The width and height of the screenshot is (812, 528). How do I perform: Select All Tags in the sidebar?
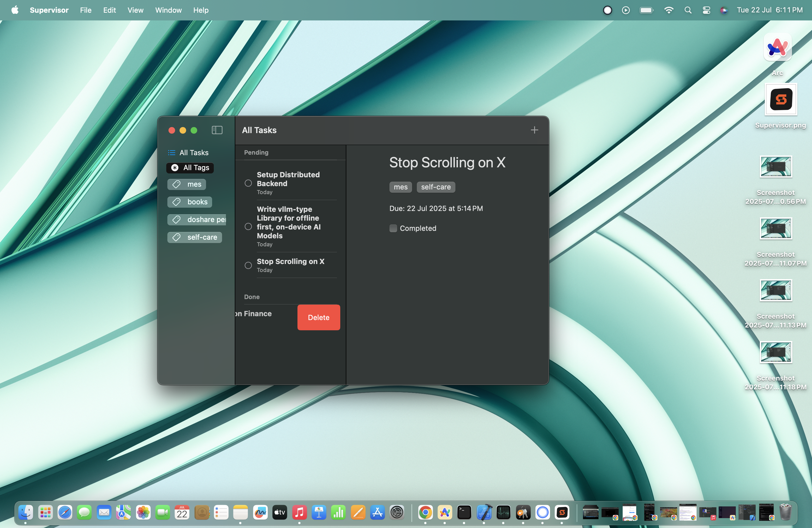pyautogui.click(x=190, y=167)
